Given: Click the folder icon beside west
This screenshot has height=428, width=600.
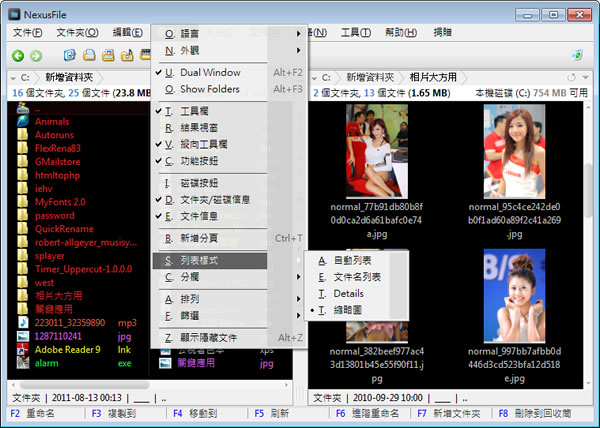Looking at the screenshot, I should pos(23,282).
